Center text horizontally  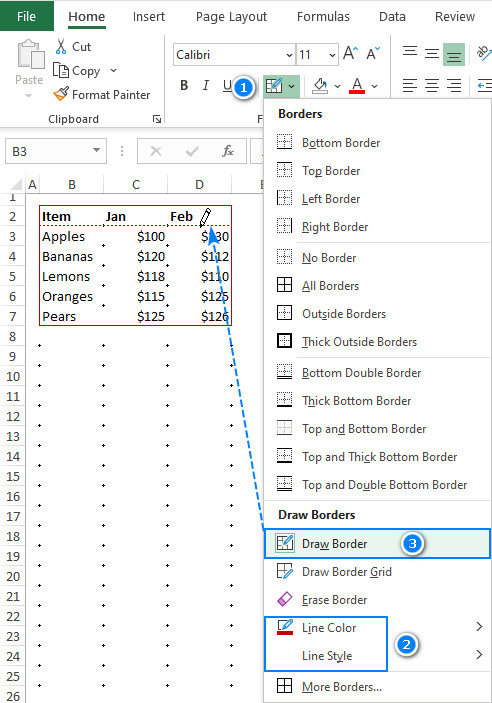pos(432,85)
